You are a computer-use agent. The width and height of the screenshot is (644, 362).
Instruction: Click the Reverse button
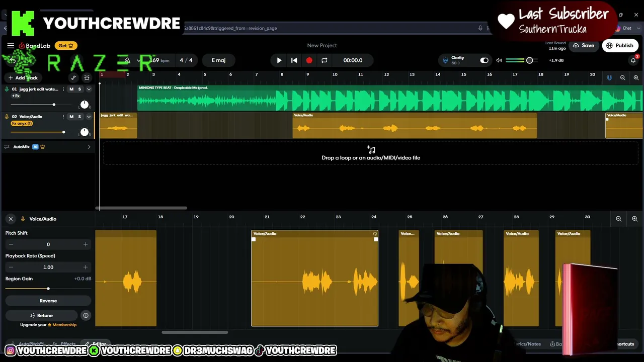(48, 301)
